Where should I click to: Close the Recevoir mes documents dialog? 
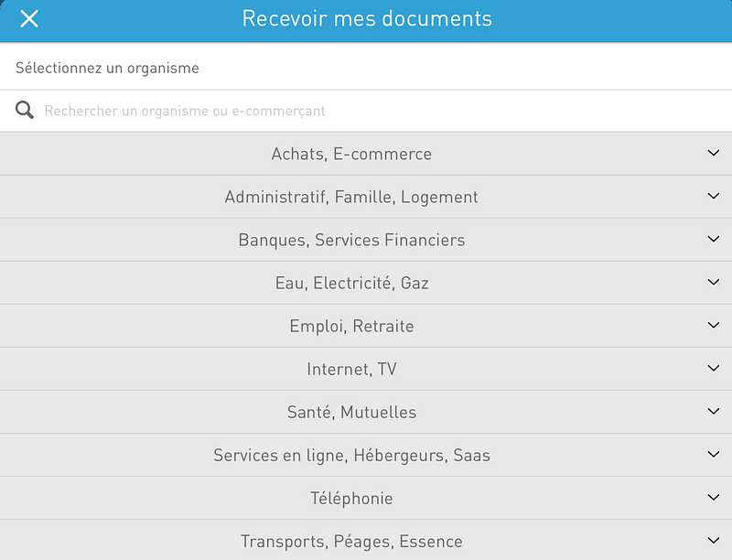[x=29, y=19]
